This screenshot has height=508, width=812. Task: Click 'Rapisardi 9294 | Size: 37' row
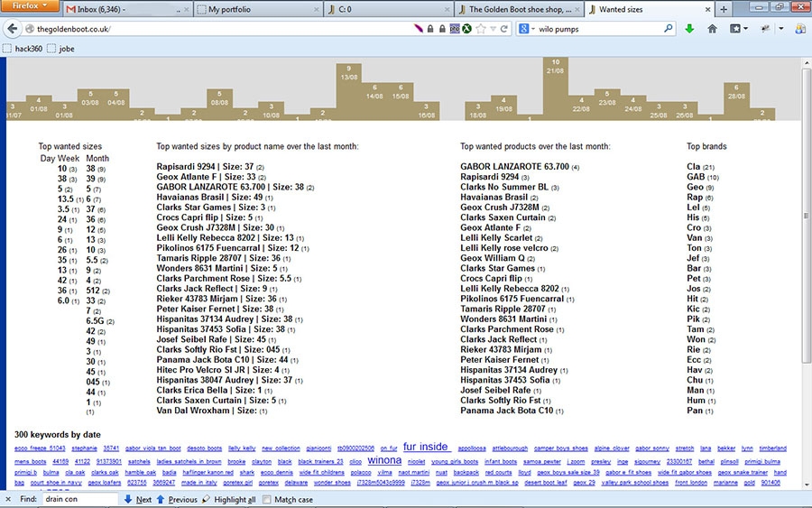(210, 166)
